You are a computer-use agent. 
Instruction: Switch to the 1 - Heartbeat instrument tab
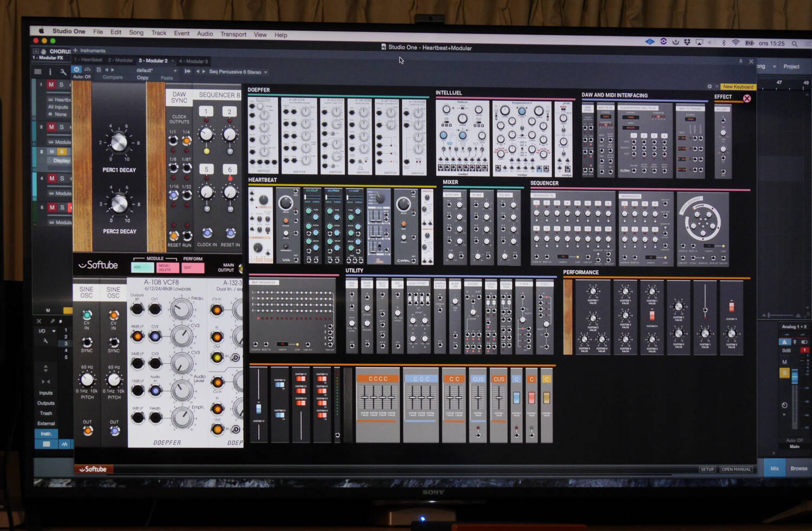coord(89,60)
